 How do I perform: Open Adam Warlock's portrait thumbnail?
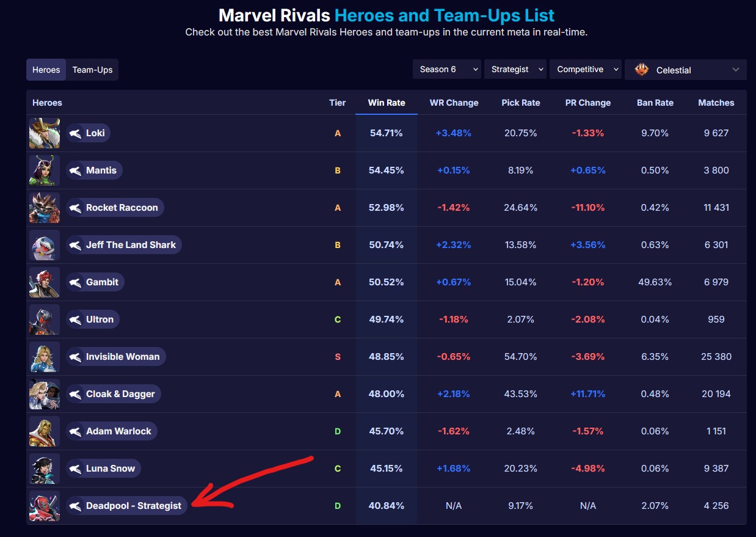[45, 431]
